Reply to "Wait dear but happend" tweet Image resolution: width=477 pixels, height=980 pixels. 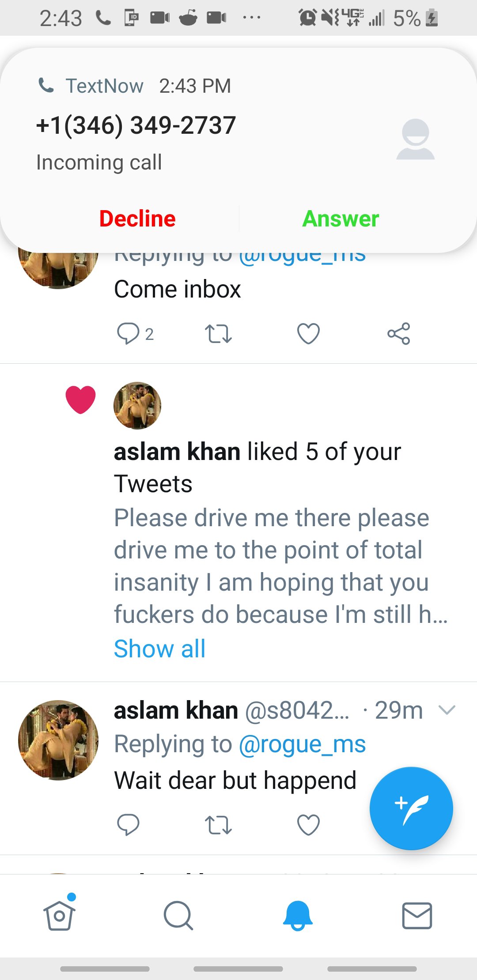[x=128, y=824]
